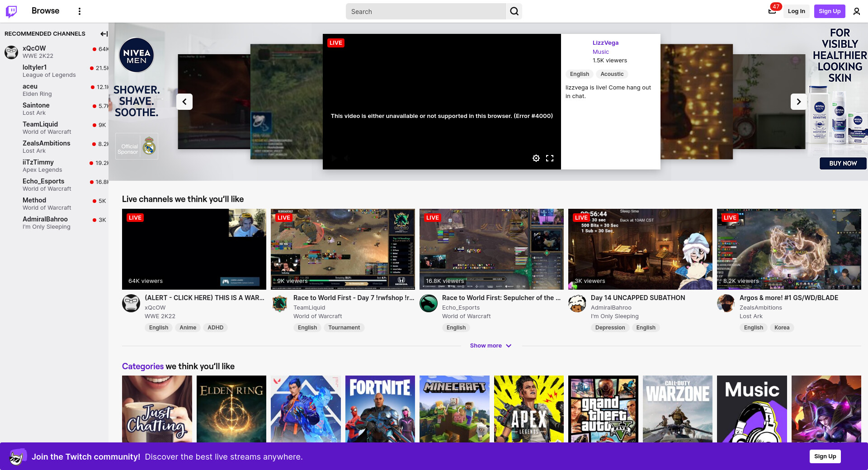Open the Categories link heading
Image resolution: width=868 pixels, height=470 pixels.
point(142,367)
